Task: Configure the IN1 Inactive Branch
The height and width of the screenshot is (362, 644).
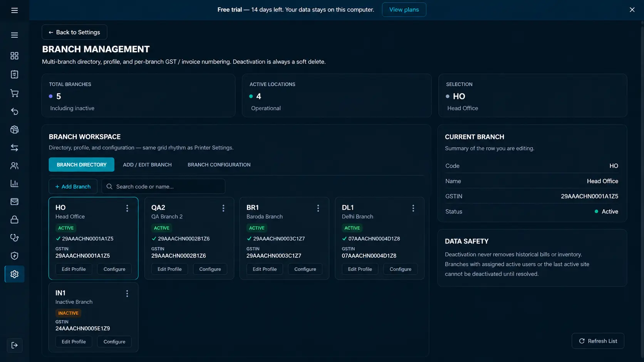Action: [x=114, y=342]
